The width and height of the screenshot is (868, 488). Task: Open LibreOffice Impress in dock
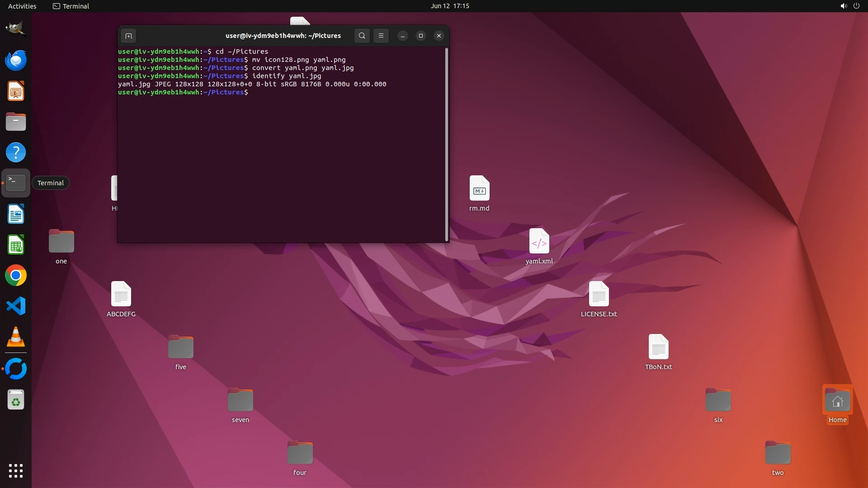[15, 91]
